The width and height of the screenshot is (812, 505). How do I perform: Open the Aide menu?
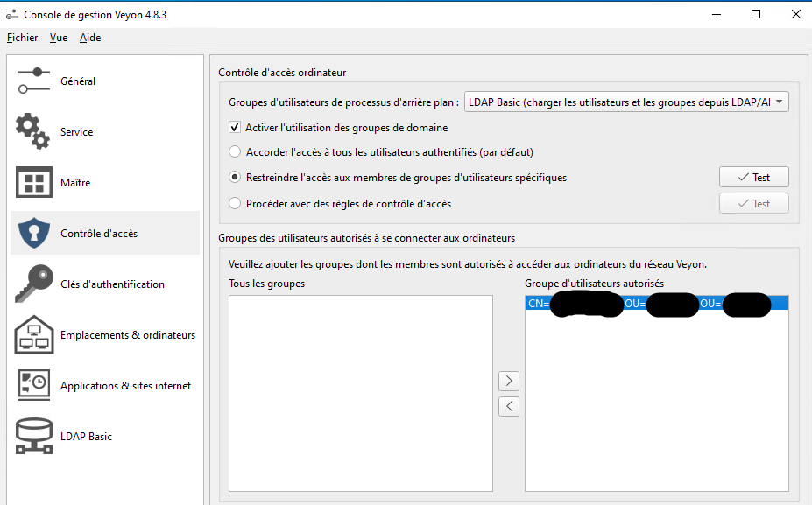[x=90, y=38]
